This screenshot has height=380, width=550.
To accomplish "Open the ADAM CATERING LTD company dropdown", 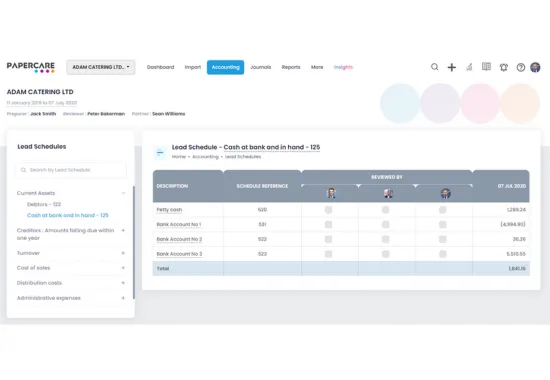I will tap(101, 67).
